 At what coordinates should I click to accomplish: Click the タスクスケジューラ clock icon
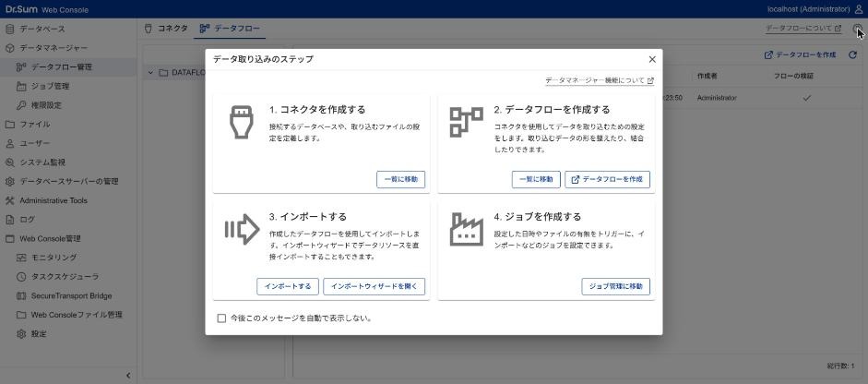[x=21, y=277]
